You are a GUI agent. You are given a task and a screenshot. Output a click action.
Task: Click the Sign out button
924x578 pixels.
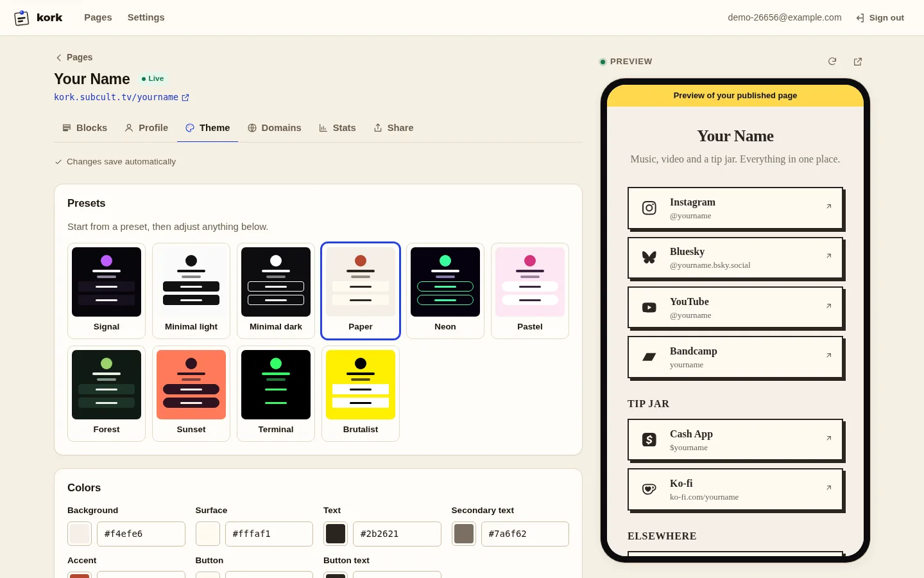[880, 18]
